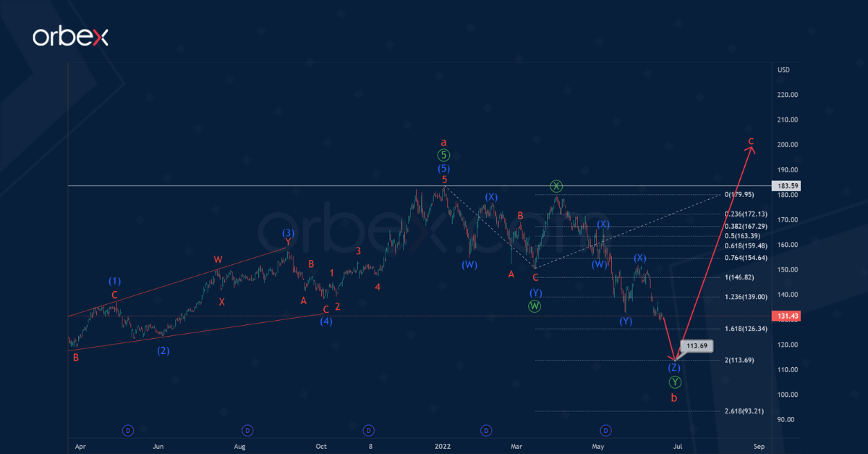This screenshot has width=868, height=454.
Task: Click the D marker just before Jun
Action: click(x=128, y=430)
